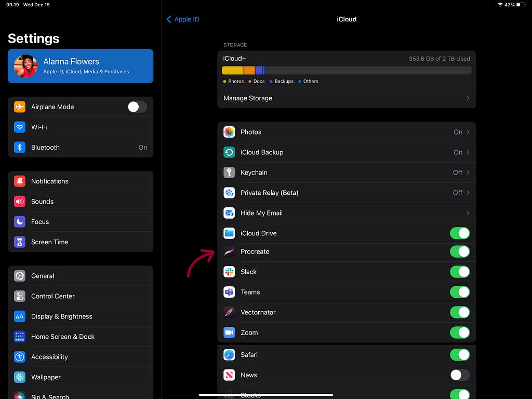Screen dimensions: 532x399
Task: Tap the Teams app icon
Action: [229, 292]
